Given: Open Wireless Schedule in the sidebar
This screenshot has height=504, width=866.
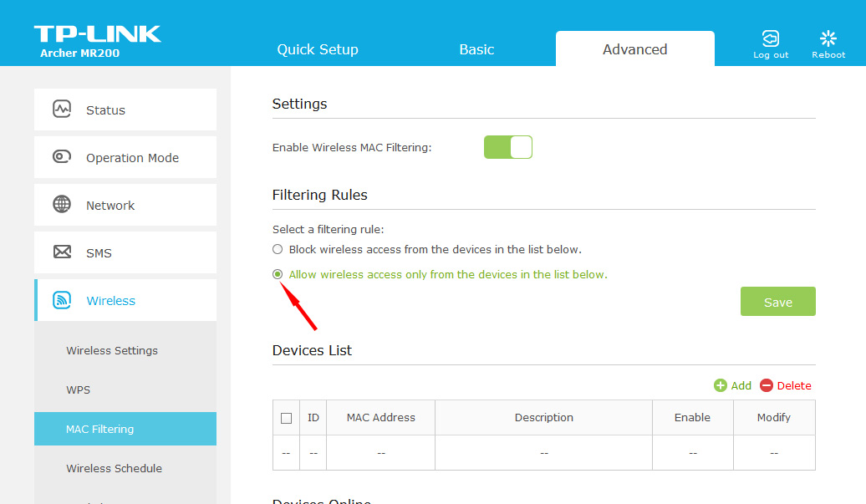Looking at the screenshot, I should (x=114, y=468).
